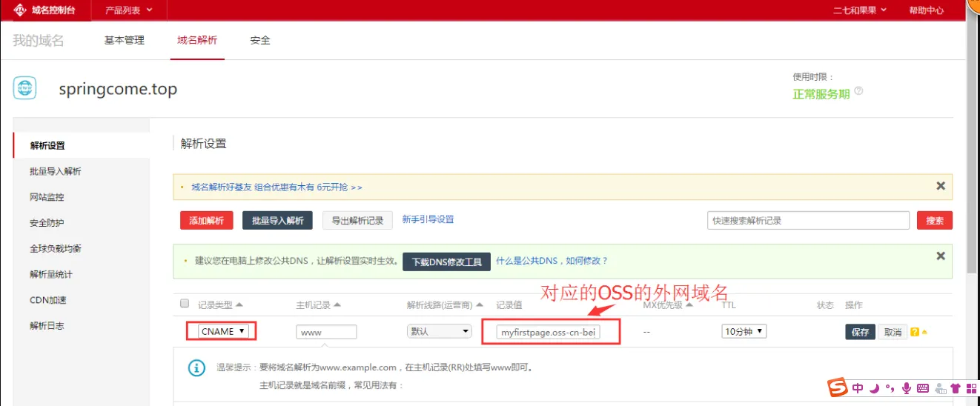This screenshot has width=980, height=406.
Task: Open the skin shirt icon in the Sogou toolbar
Action: click(955, 388)
